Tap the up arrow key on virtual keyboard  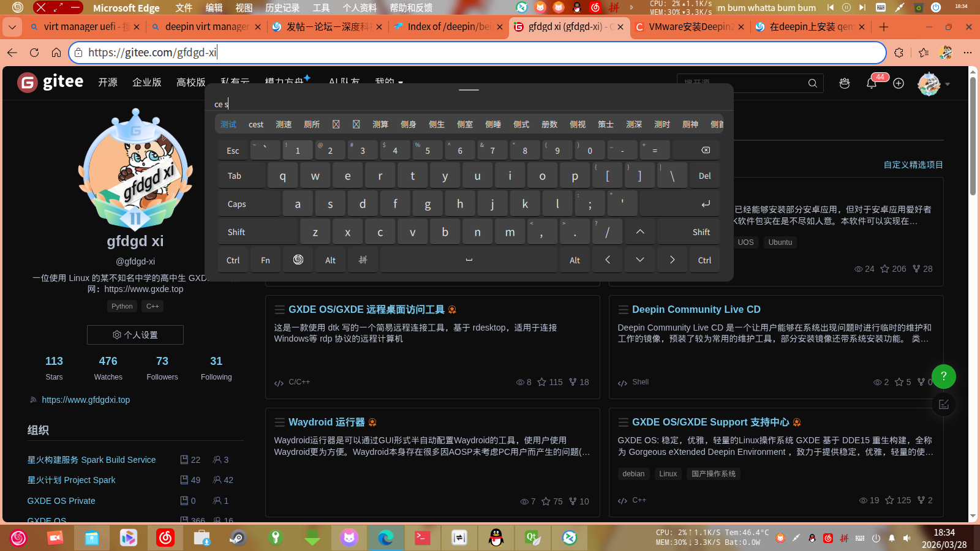click(x=639, y=232)
